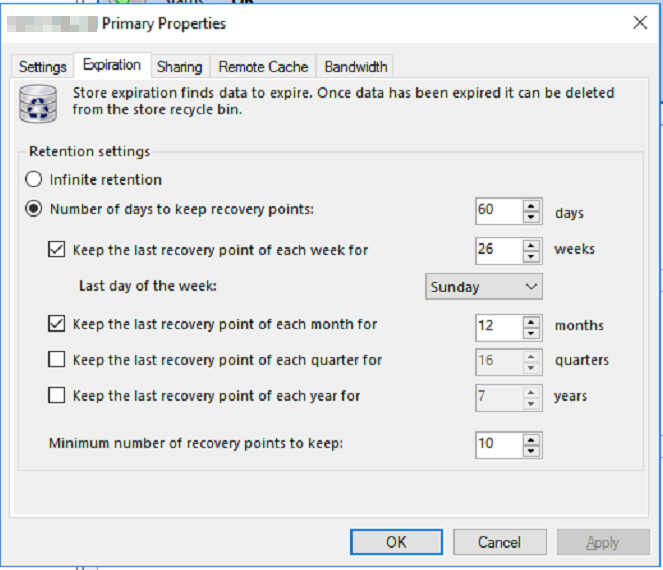The image size is (663, 570).
Task: Increase weeks retention with up arrow
Action: tap(531, 246)
